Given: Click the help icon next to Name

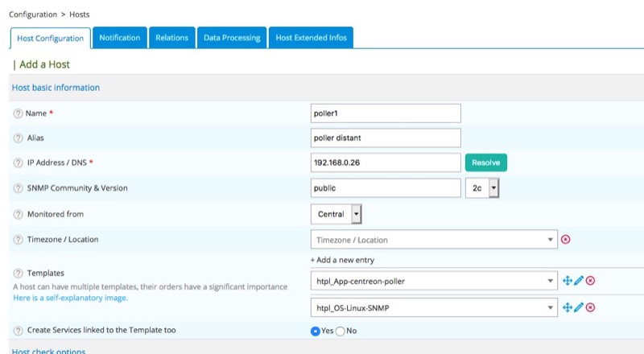Looking at the screenshot, I should pos(18,113).
